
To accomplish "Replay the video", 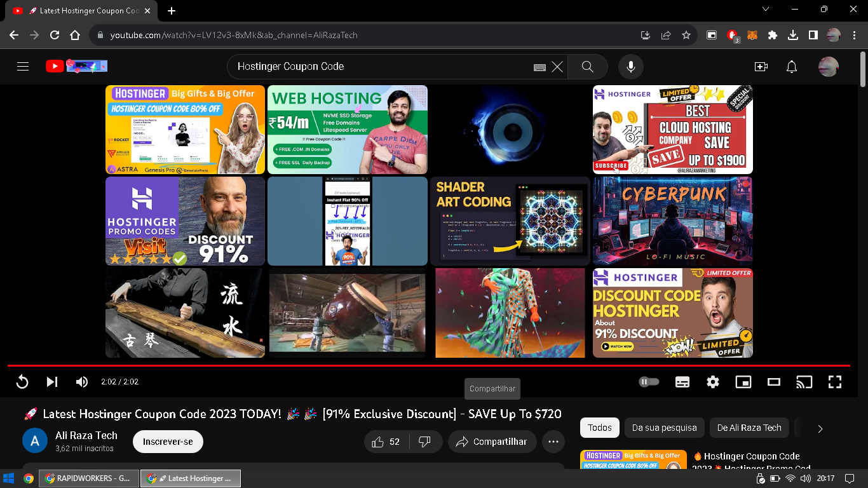I will click(22, 382).
